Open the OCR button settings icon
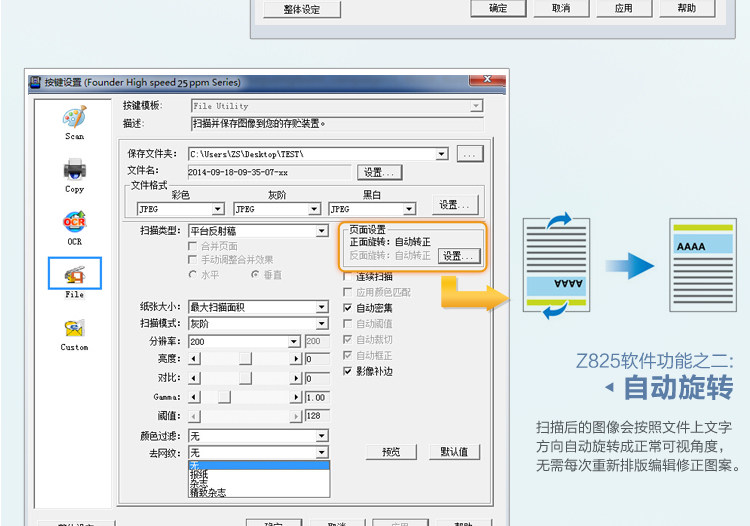Screen dimensions: 750x526 (x=75, y=222)
